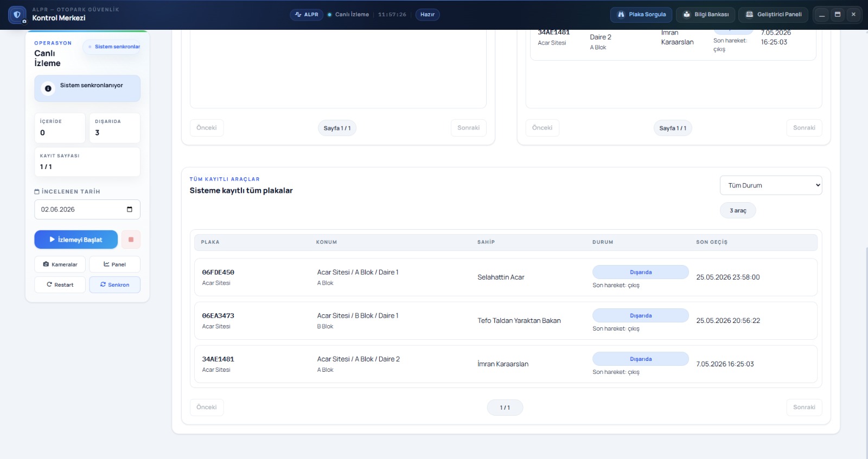Expand Tüm Durum status dropdown
Image resolution: width=868 pixels, height=459 pixels.
(771, 185)
